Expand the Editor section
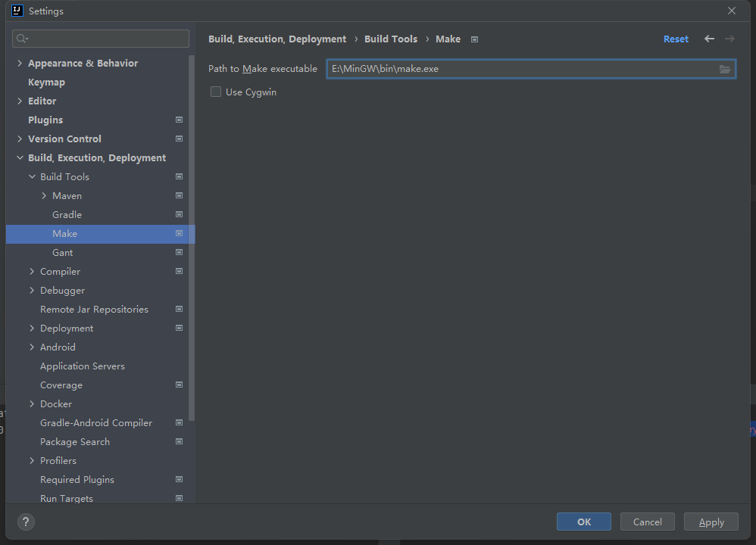 tap(20, 101)
